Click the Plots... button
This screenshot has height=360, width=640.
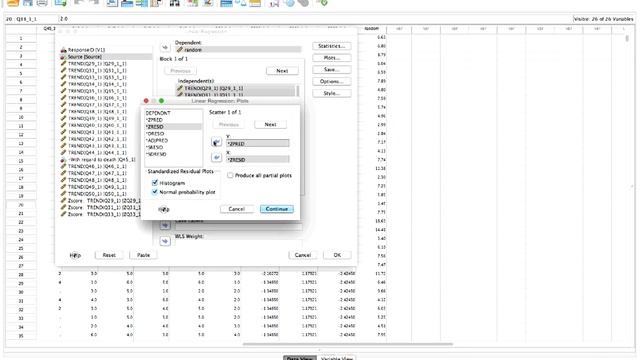332,58
